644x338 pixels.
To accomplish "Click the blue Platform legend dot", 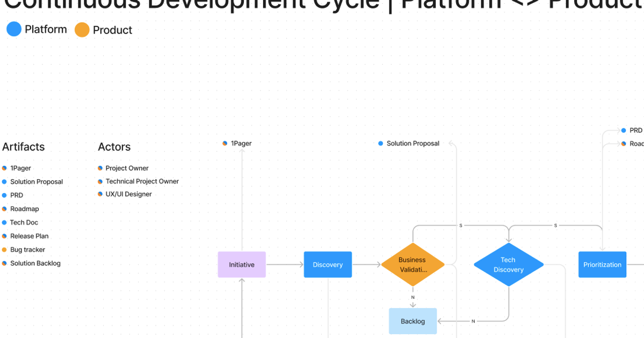I will coord(13,28).
